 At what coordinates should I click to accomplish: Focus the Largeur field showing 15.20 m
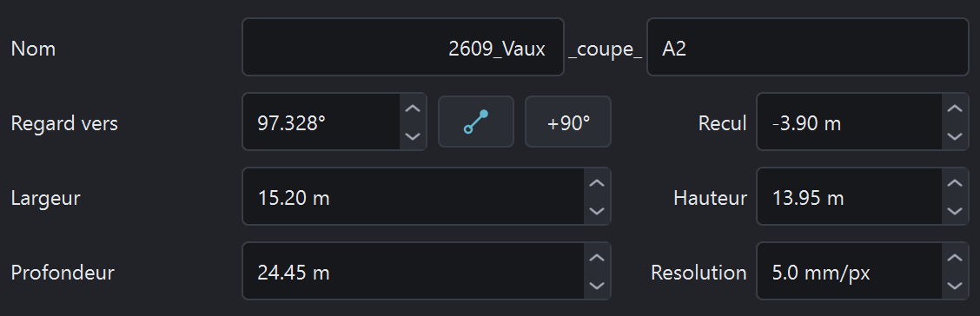[414, 196]
